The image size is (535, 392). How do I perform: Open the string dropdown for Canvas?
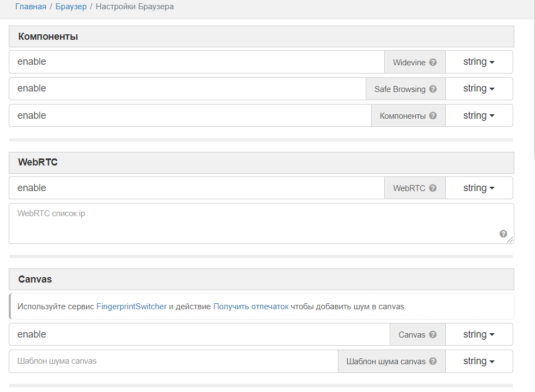click(x=478, y=334)
